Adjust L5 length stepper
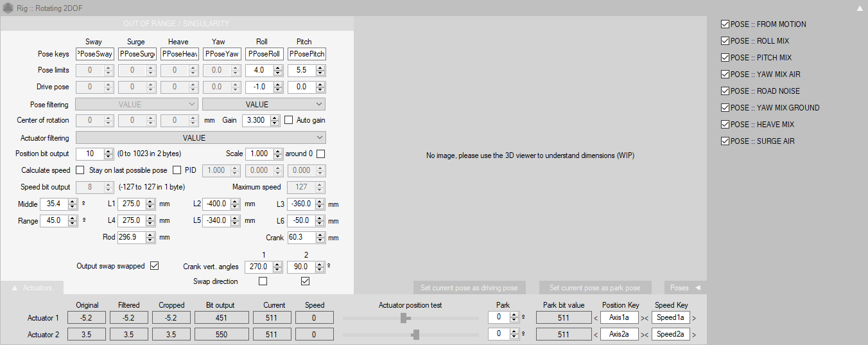The width and height of the screenshot is (868, 345). (236, 220)
